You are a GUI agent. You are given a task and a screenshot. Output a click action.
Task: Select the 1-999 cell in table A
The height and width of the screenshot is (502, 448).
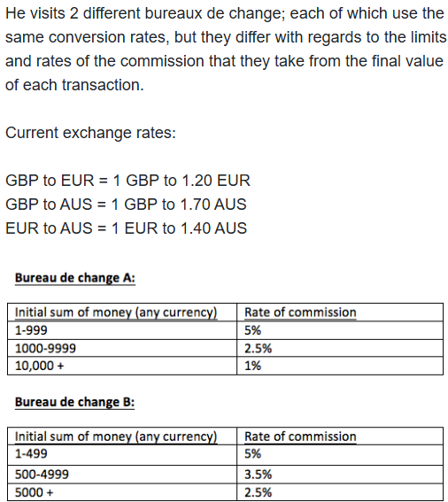click(x=122, y=330)
